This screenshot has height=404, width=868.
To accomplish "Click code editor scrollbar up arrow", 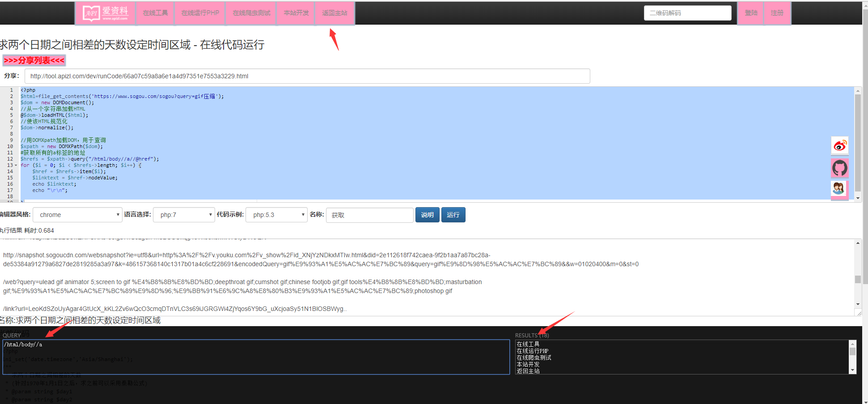I will click(x=858, y=91).
